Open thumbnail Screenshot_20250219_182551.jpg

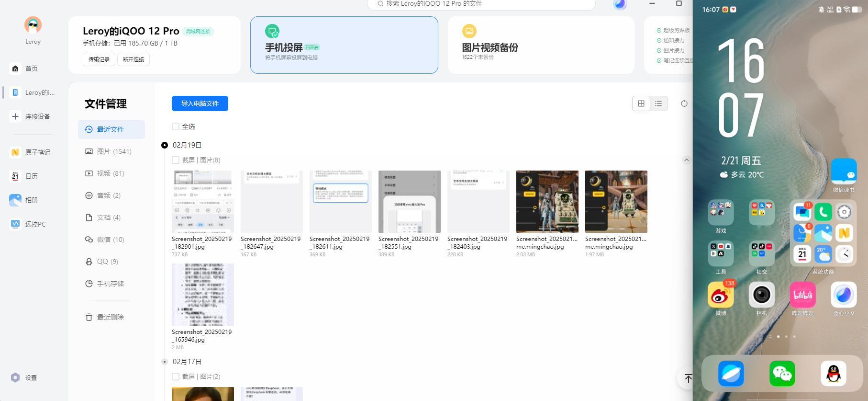(x=410, y=202)
